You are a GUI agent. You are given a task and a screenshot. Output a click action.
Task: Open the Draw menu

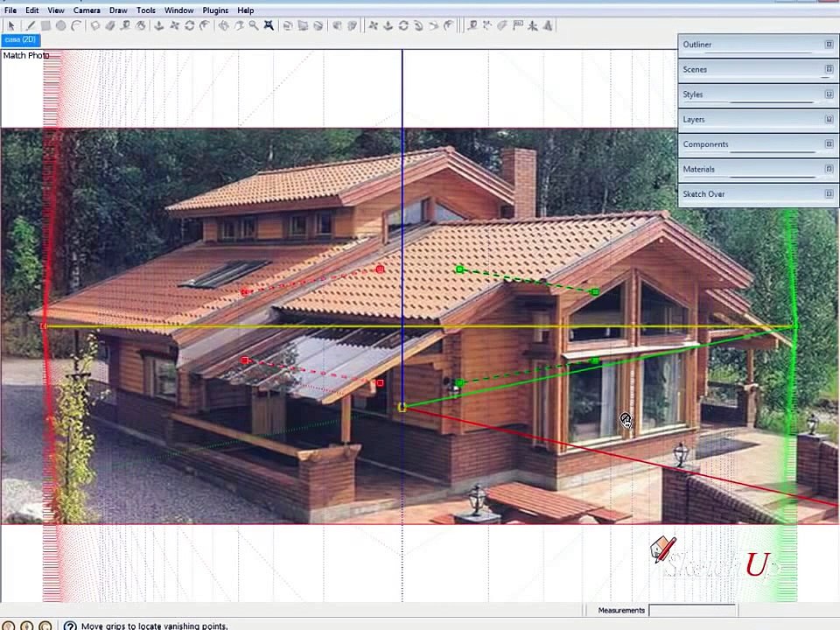[x=118, y=10]
